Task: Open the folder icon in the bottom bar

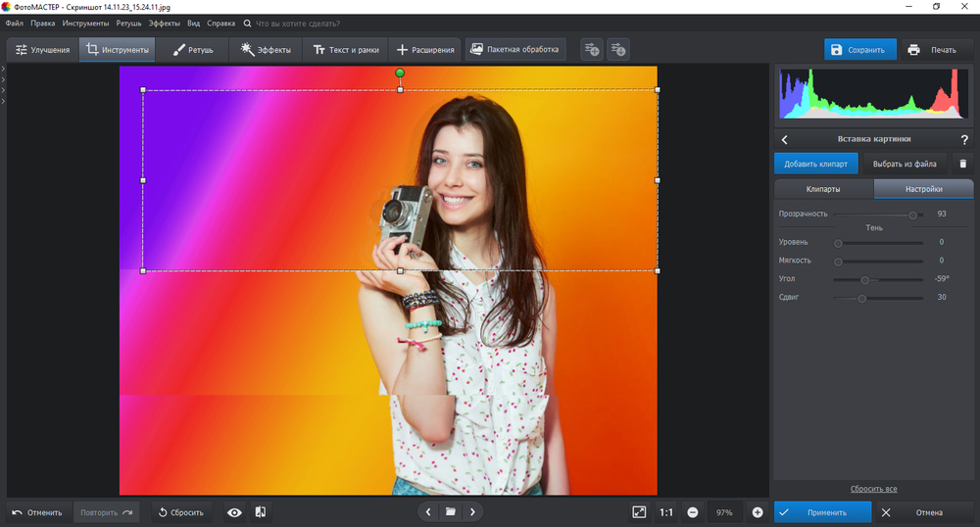Action: (x=451, y=512)
